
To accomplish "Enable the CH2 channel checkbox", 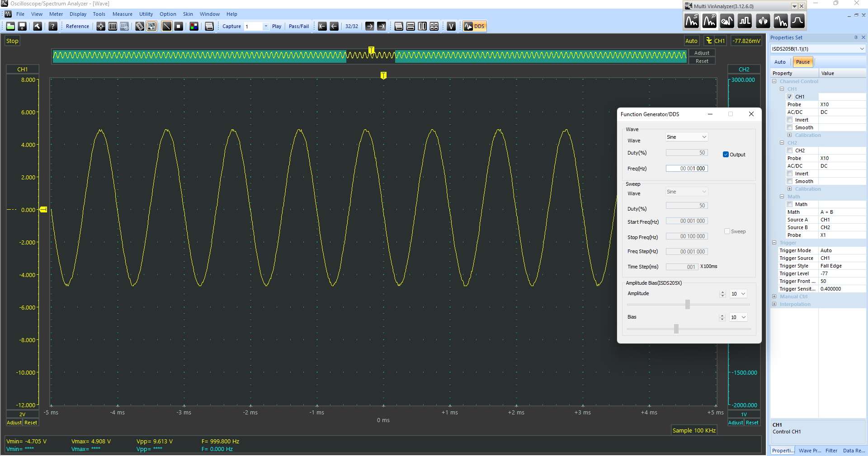I will [790, 150].
